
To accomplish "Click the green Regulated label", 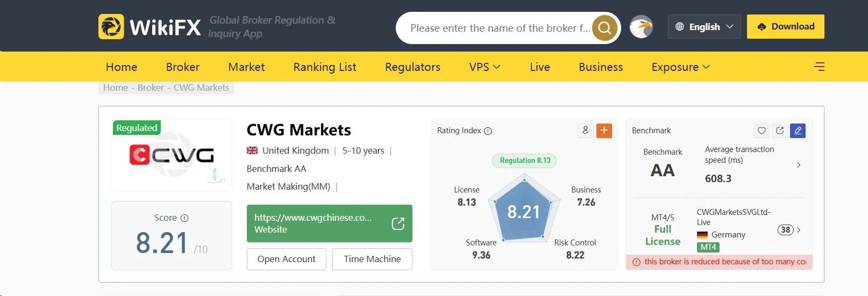I will (137, 128).
